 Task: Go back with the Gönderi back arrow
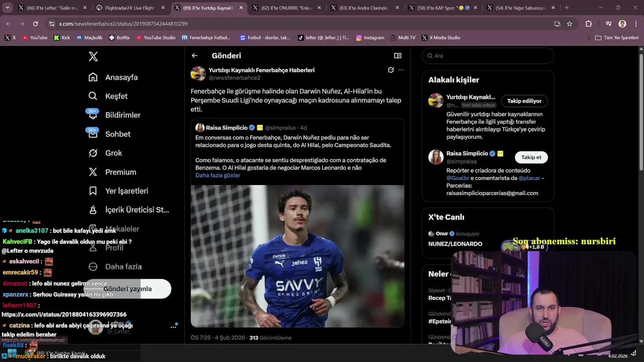point(195,56)
